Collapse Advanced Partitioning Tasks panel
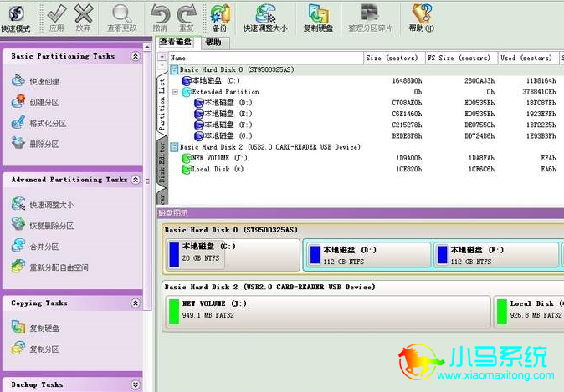This screenshot has width=564, height=392. coord(136,180)
